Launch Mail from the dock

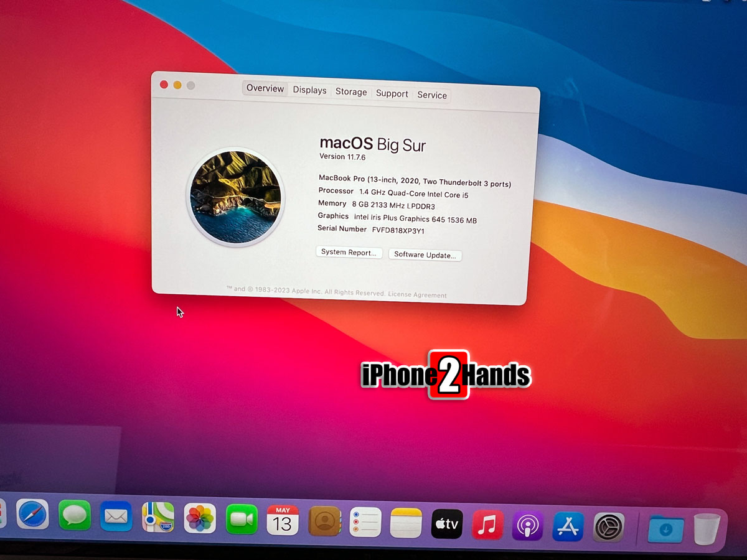tap(116, 516)
